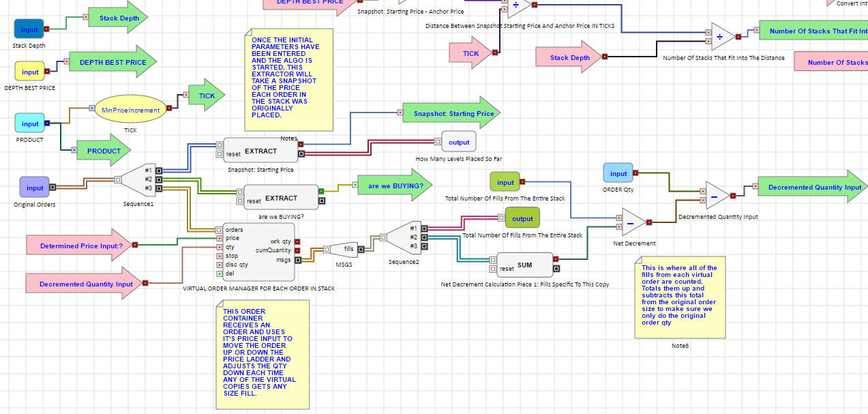The width and height of the screenshot is (868, 414).
Task: Select the pink TICK arrow connector
Action: [470, 54]
